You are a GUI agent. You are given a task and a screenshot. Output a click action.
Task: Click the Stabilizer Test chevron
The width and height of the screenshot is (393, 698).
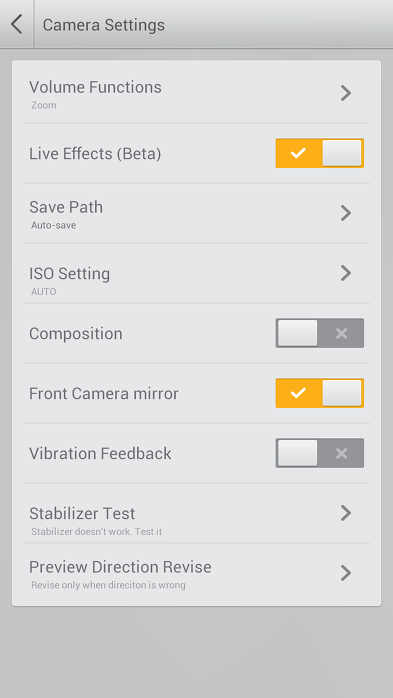pos(346,513)
